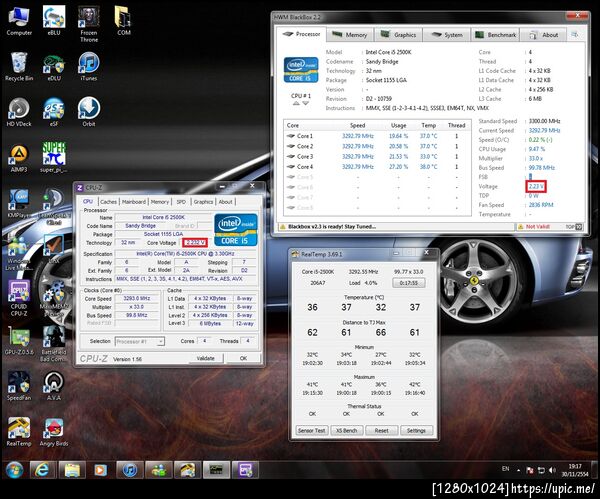Screen dimensions: 600x499
Task: Select the Core 4 row in BlackBox
Action: (377, 167)
